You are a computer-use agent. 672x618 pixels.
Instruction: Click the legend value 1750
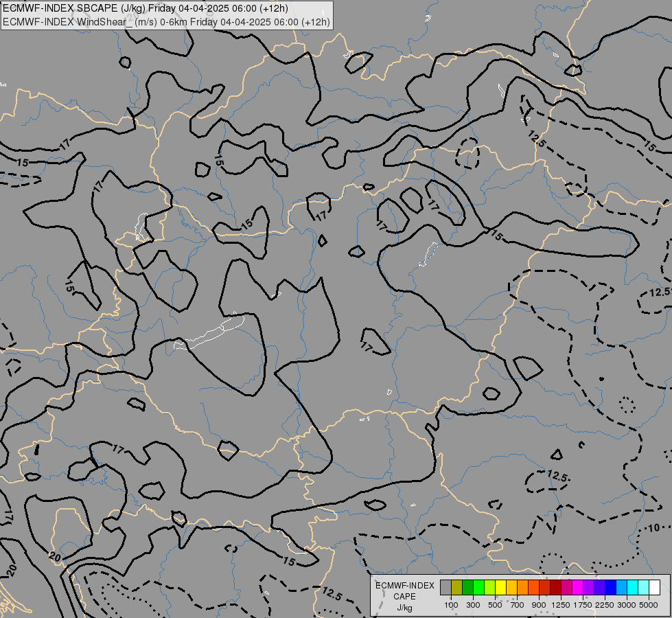[x=583, y=605]
